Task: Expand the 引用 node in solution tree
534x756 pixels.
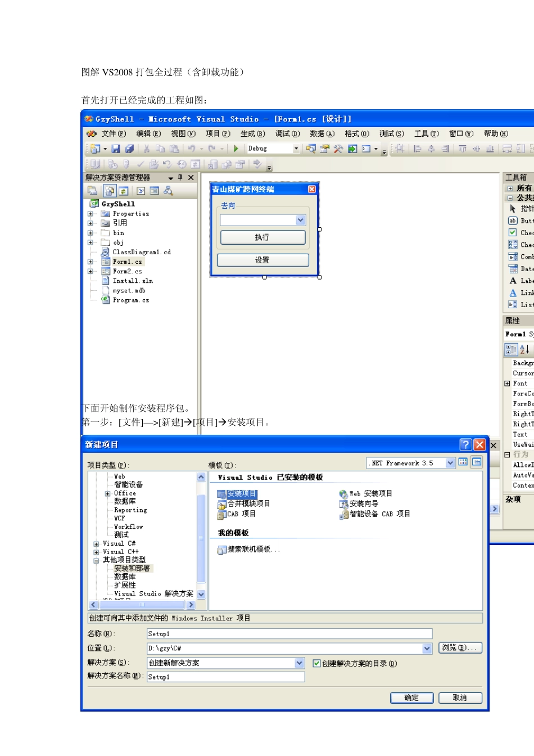Action: tap(90, 223)
